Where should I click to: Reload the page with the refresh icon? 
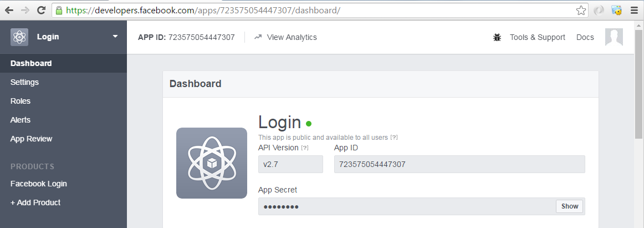[x=41, y=11]
